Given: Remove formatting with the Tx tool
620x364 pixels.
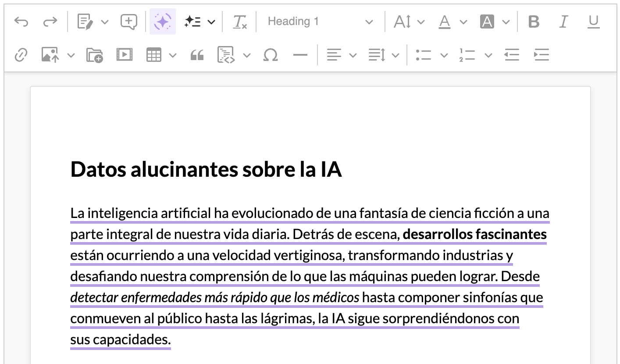Looking at the screenshot, I should click(x=240, y=21).
